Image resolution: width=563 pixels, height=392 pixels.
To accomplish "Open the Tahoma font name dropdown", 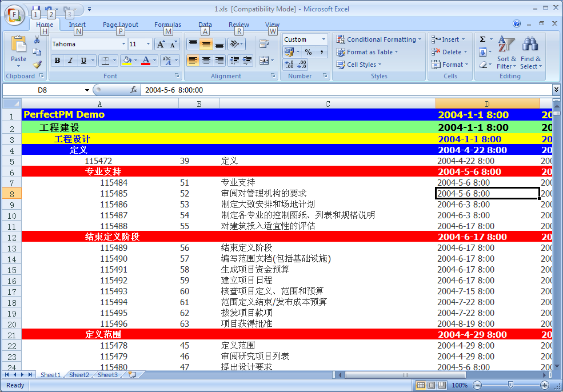I will (x=123, y=44).
